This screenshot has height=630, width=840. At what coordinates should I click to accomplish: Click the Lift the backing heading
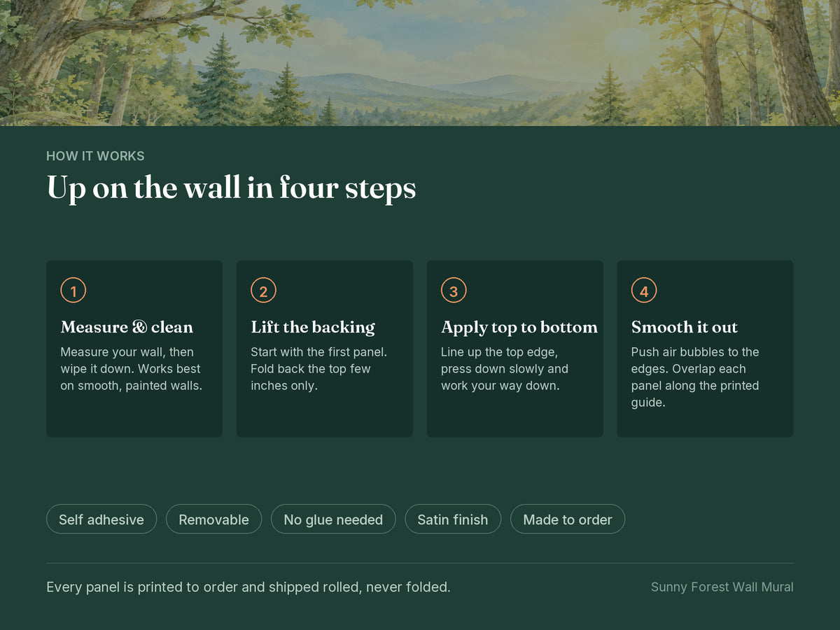[x=313, y=327]
